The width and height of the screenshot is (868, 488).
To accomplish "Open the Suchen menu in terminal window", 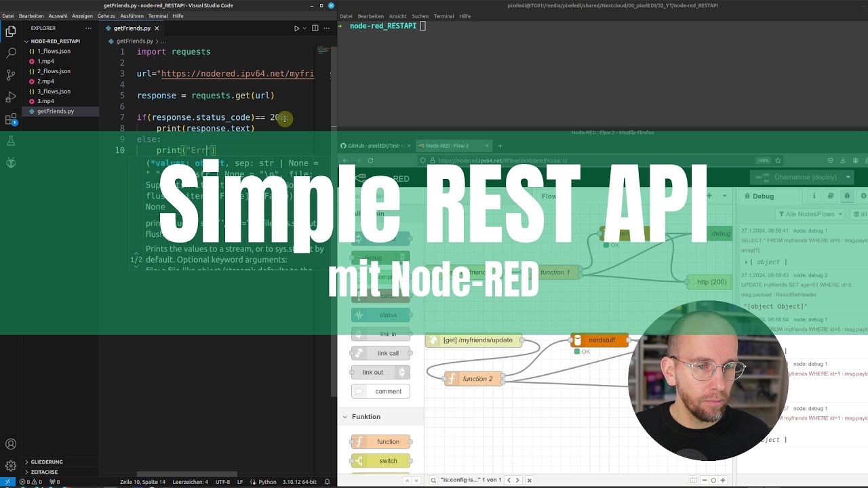I will 420,16.
